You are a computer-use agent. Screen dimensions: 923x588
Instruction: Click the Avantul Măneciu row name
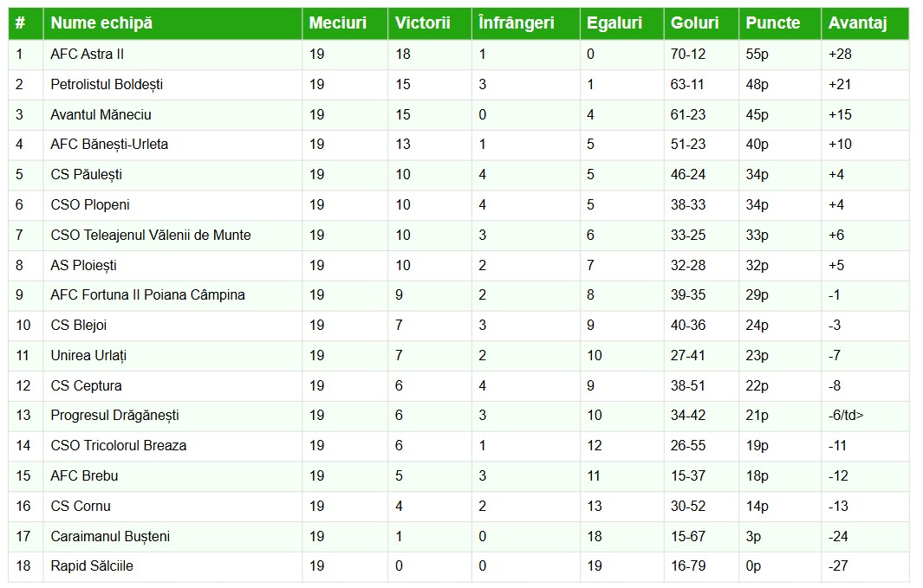101,115
